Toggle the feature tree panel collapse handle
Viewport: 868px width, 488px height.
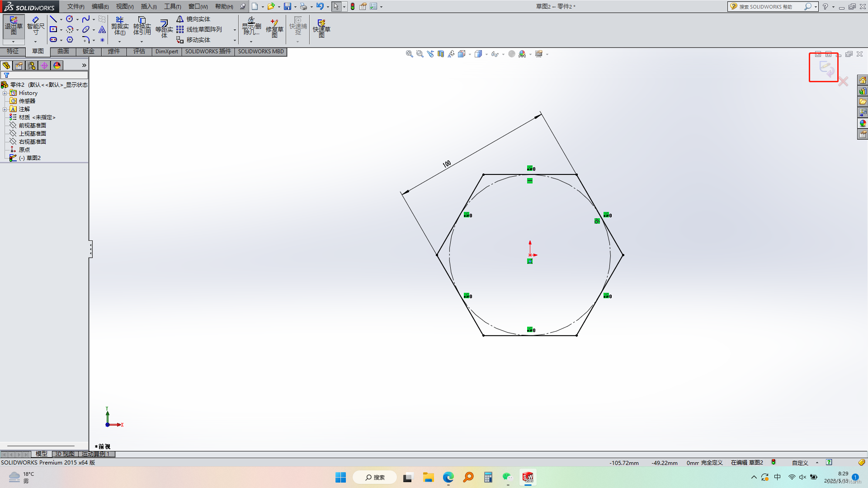[90, 249]
